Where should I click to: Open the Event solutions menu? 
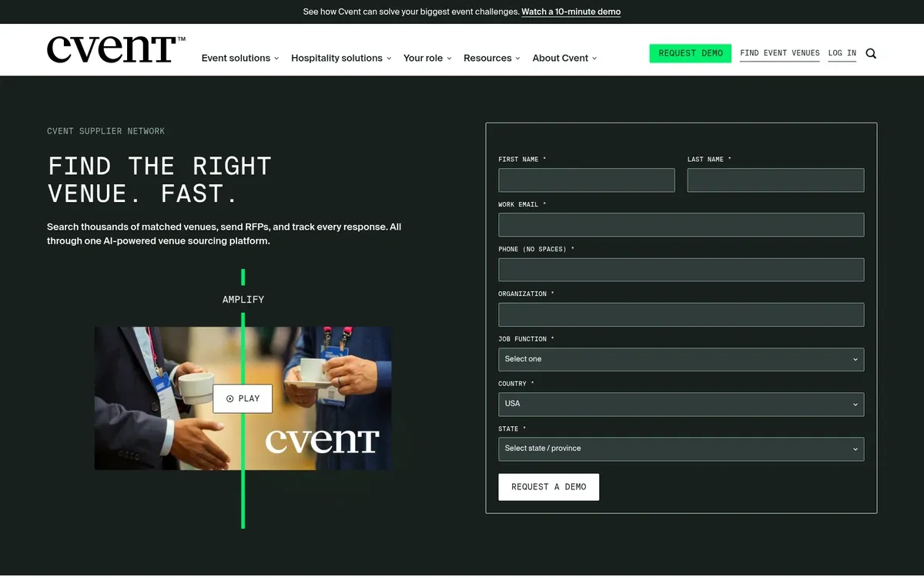240,58
